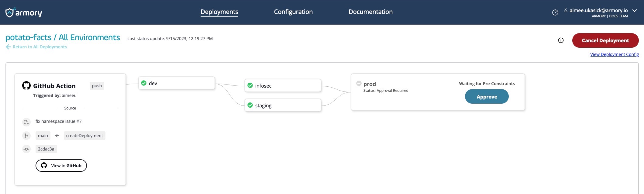Click Status: Approval Required text
The height and width of the screenshot is (194, 644).
[386, 91]
